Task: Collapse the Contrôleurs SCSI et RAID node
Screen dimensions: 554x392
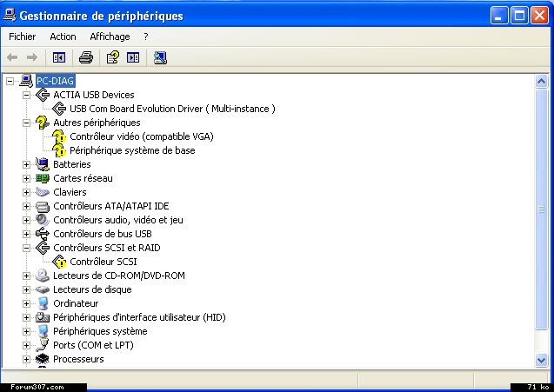Action: tap(26, 248)
